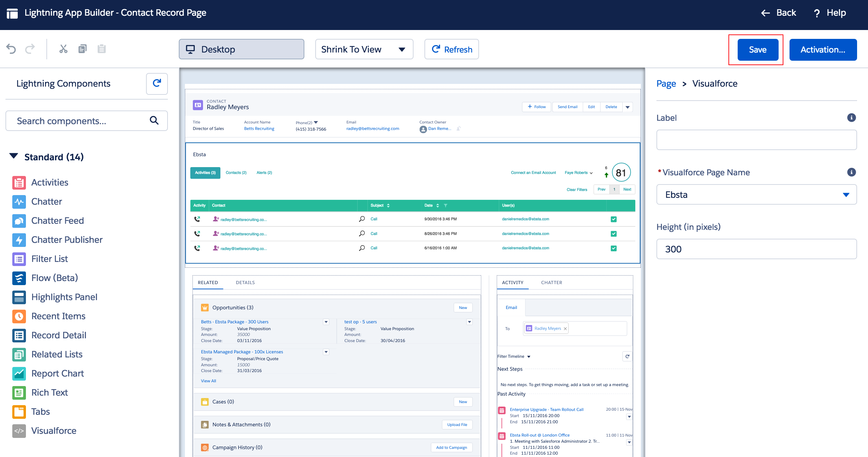The height and width of the screenshot is (457, 868).
Task: Refresh the Lightning Components list
Action: (157, 84)
